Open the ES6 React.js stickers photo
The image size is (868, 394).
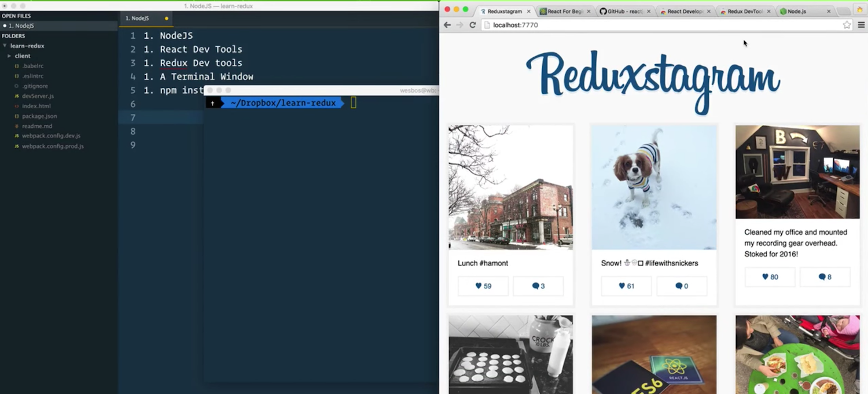[x=654, y=355]
